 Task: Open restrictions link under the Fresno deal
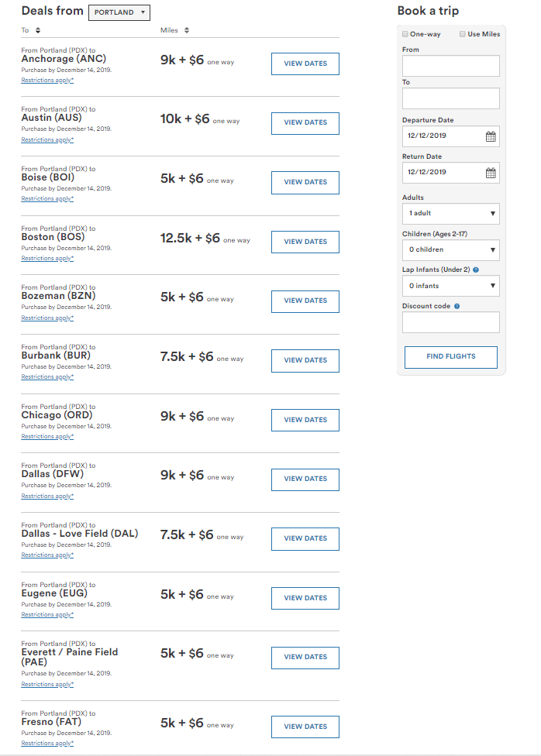pos(48,743)
